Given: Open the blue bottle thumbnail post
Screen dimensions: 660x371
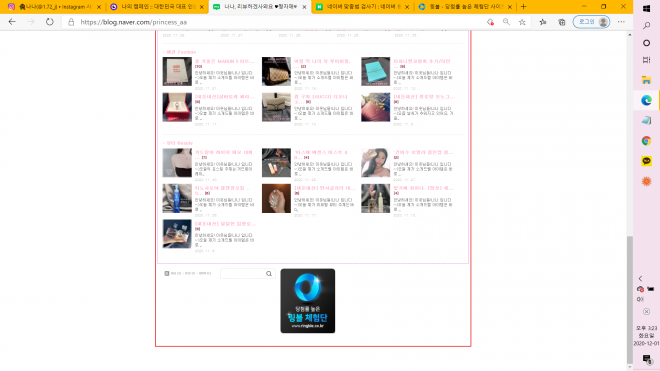Looking at the screenshot, I should point(177,198).
